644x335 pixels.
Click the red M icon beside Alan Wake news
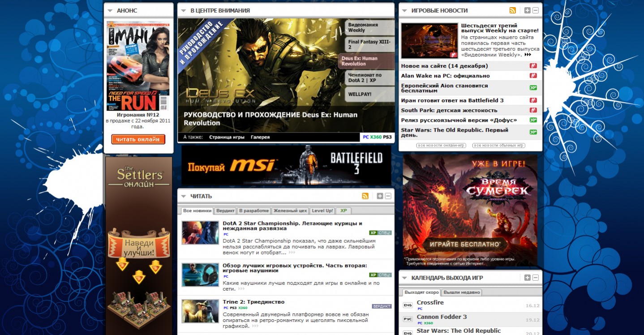click(533, 76)
